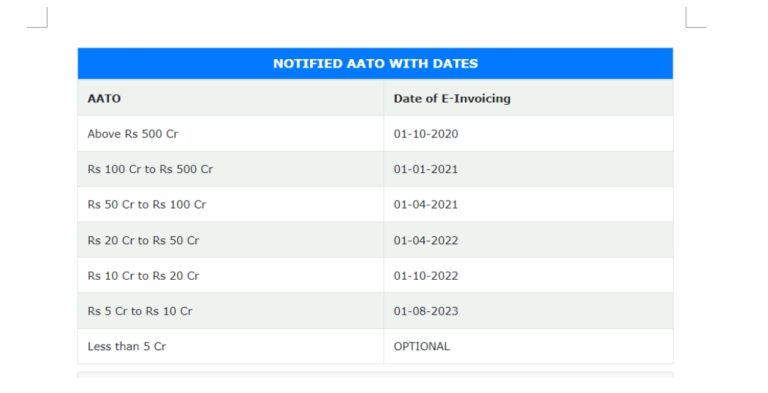The width and height of the screenshot is (768, 393).
Task: Click the date '01-10-2020'
Action: [x=426, y=134]
